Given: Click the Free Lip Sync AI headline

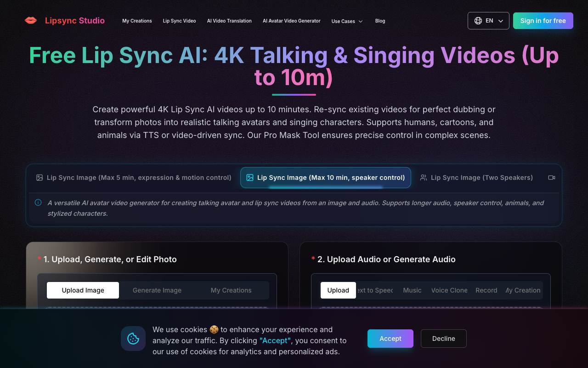Looking at the screenshot, I should click(294, 66).
